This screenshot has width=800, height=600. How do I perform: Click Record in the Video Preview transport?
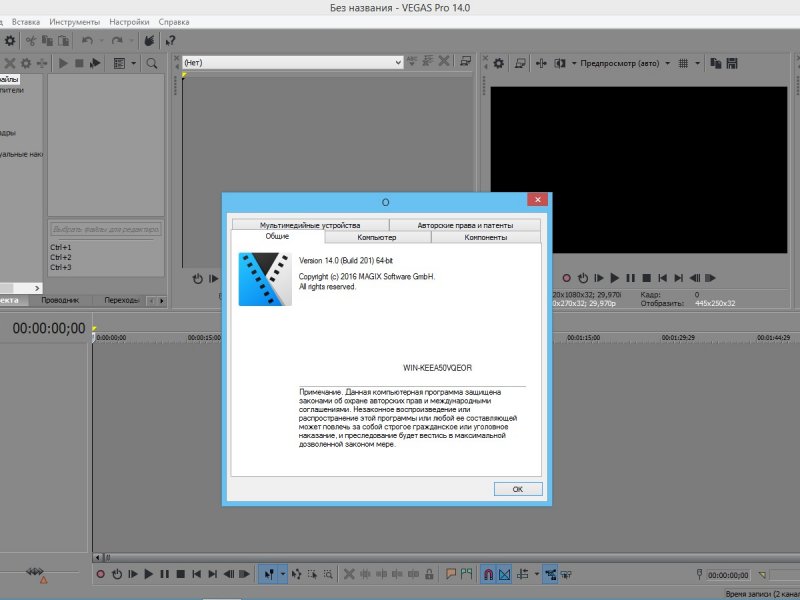click(566, 278)
